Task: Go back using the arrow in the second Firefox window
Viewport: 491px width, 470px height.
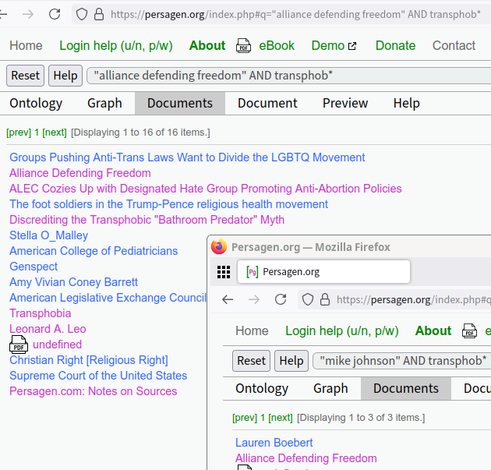Action: point(228,300)
